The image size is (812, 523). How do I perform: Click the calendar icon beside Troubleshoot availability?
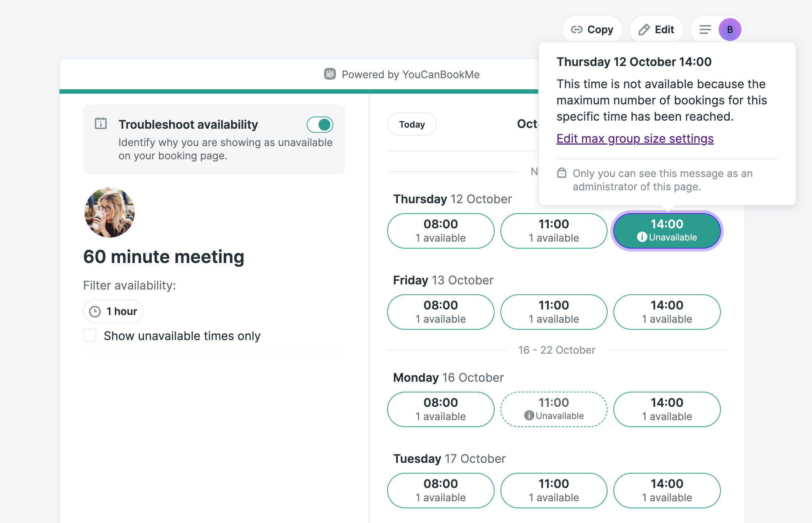tap(101, 123)
